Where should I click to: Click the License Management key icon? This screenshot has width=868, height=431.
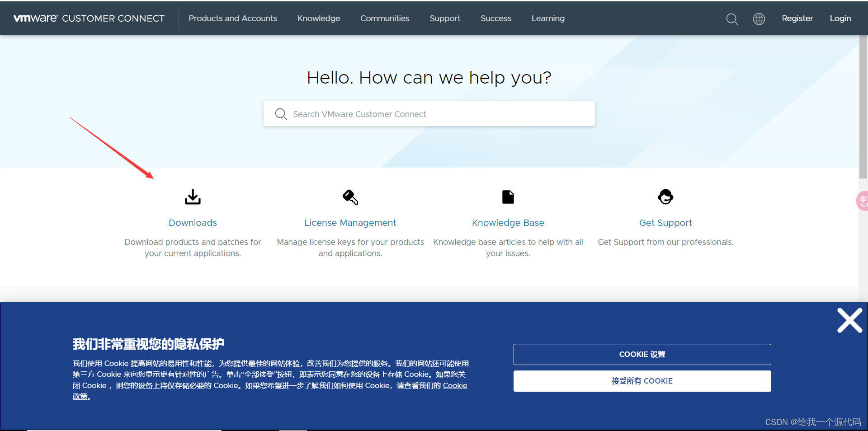[350, 197]
